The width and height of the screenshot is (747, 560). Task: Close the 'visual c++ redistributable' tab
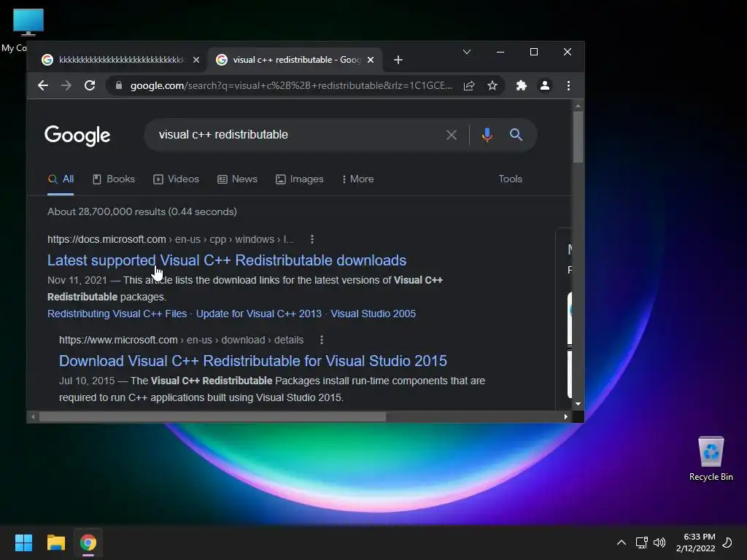[371, 60]
